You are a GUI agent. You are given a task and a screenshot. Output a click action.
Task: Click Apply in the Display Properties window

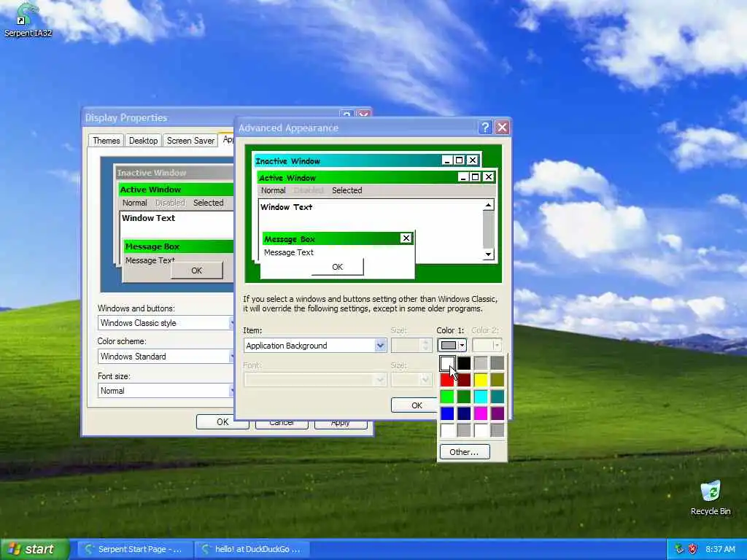(x=341, y=424)
